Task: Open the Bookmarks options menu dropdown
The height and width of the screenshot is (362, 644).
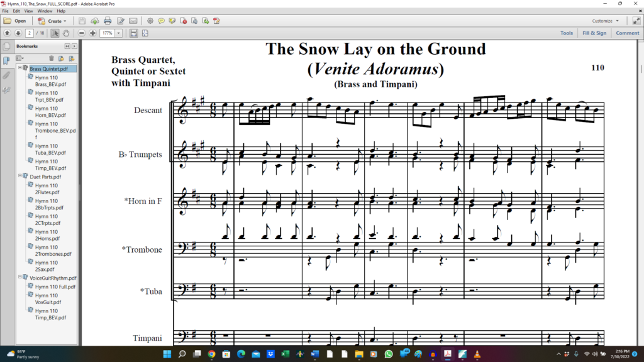Action: (19, 58)
